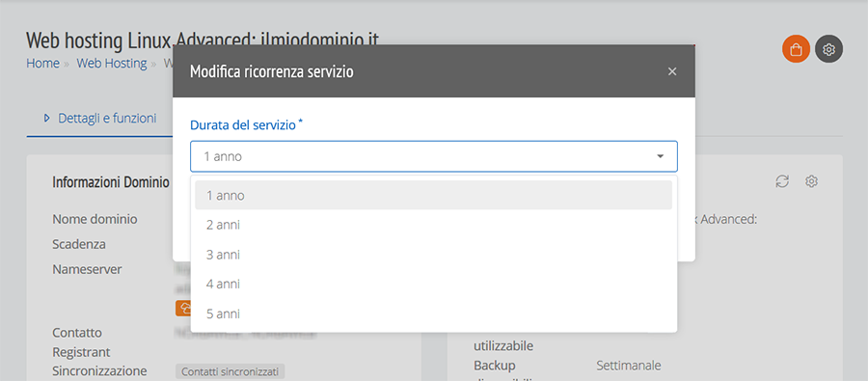Open the small gear icon in right panel

point(811,181)
